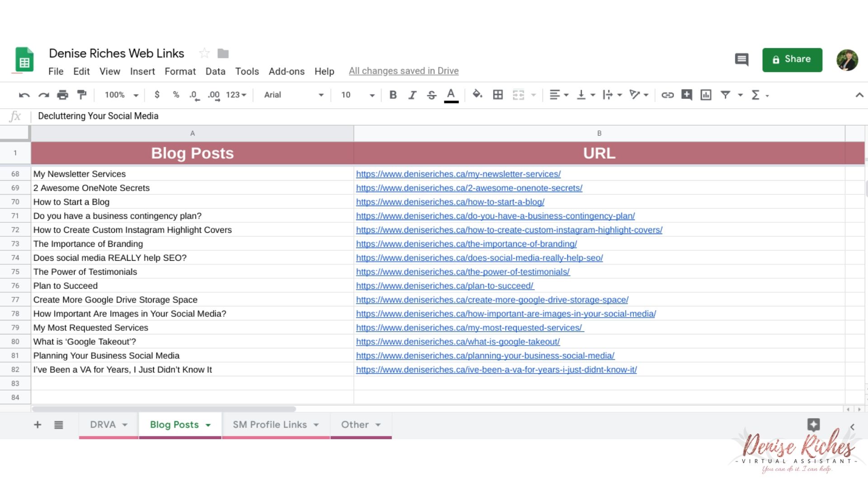Screen dimensions: 868x488
Task: Select the Paint format roller icon
Action: (82, 95)
